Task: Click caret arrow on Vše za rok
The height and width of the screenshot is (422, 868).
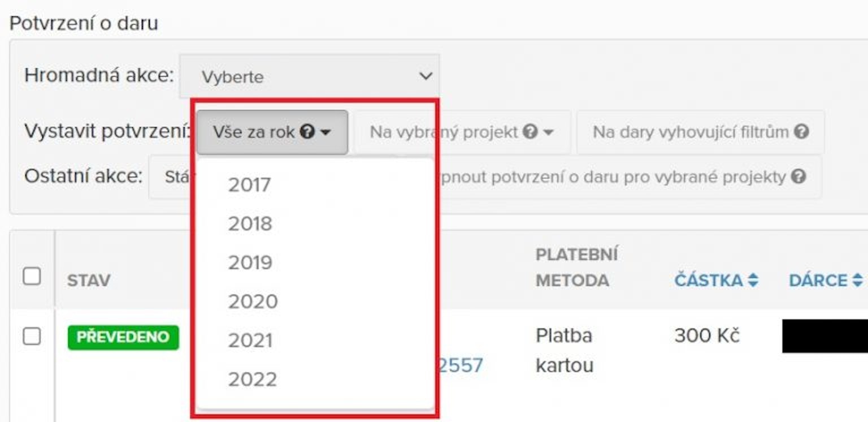Action: coord(325,133)
